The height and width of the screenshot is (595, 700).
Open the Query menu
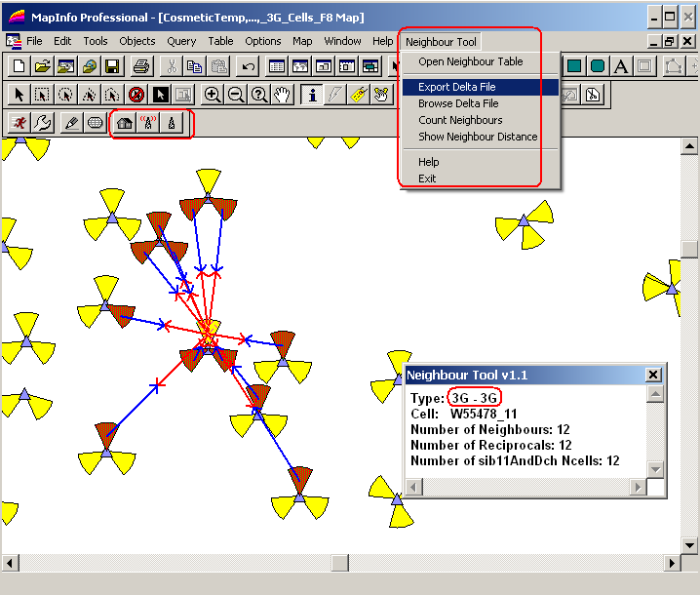(181, 41)
